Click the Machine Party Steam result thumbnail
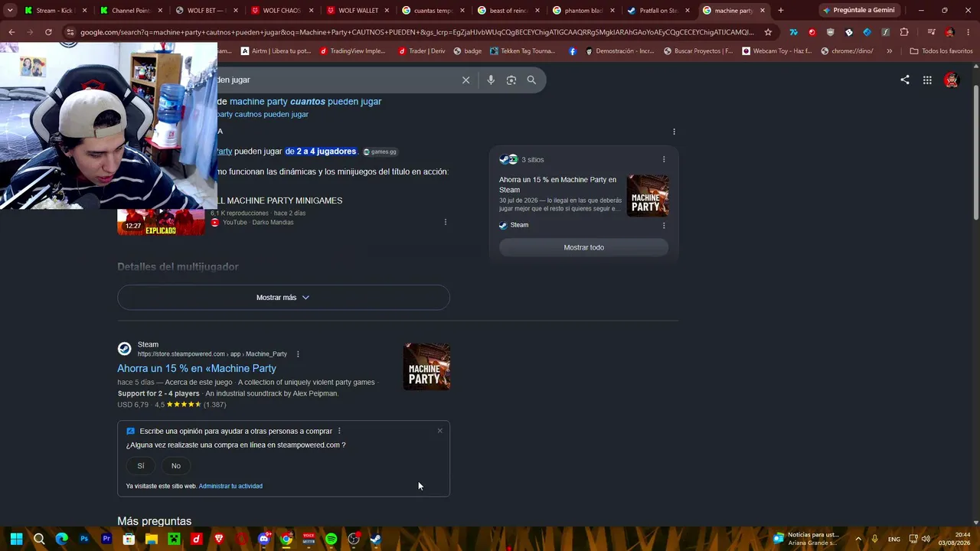This screenshot has width=980, height=551. coord(426,367)
